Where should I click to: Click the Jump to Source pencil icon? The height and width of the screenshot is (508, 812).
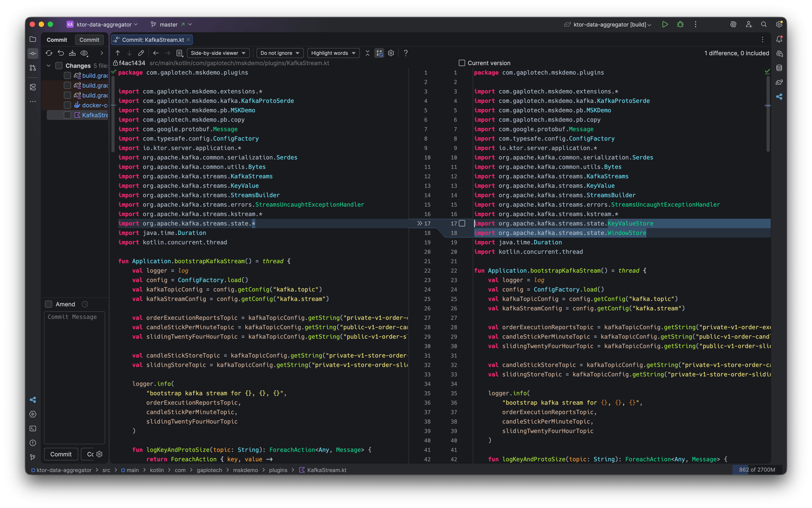tap(141, 53)
